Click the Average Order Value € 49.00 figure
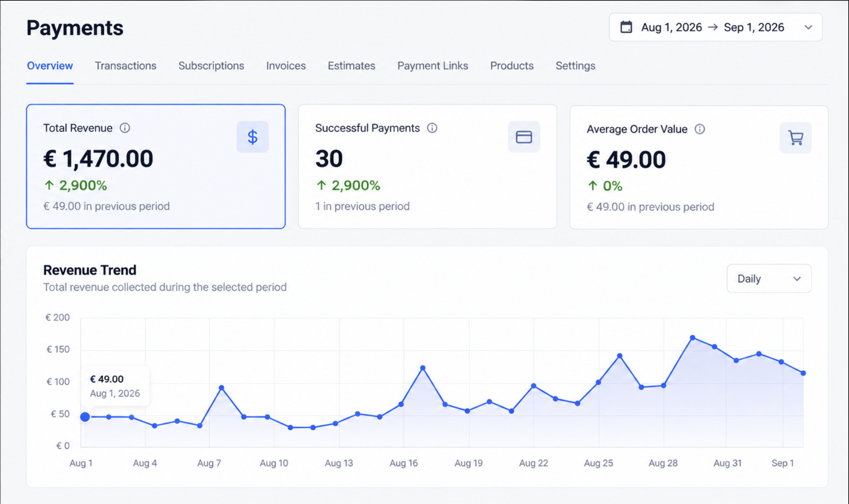849x504 pixels. point(626,160)
